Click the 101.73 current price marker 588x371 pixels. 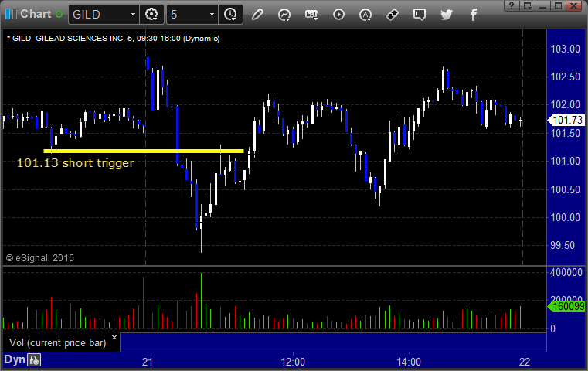[566, 120]
